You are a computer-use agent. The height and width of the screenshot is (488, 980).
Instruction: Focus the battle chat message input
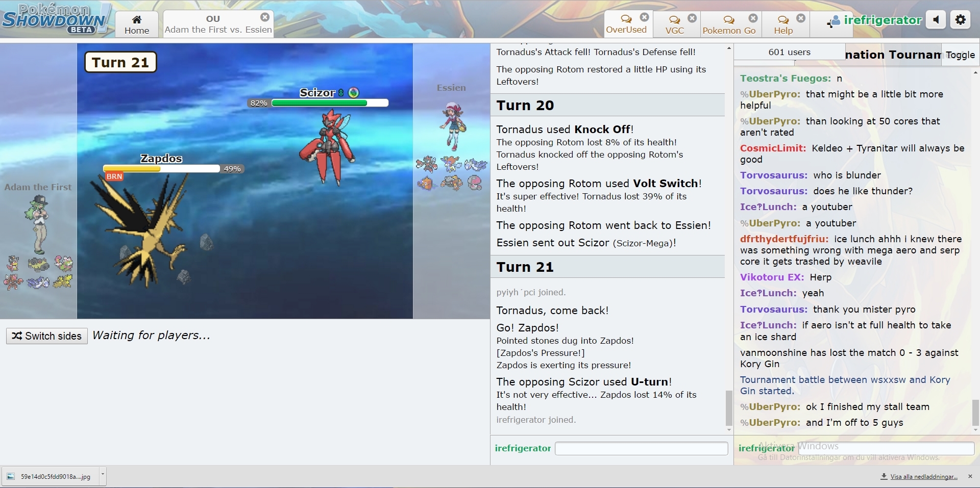tap(641, 448)
